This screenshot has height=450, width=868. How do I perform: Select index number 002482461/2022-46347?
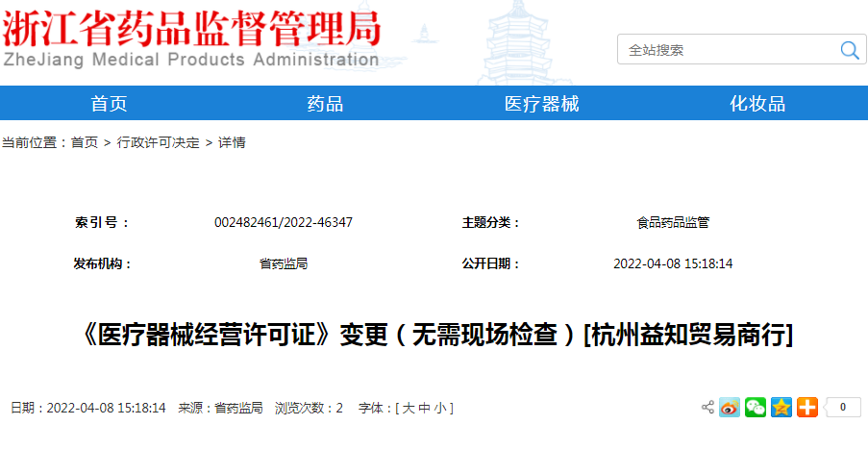click(x=284, y=222)
